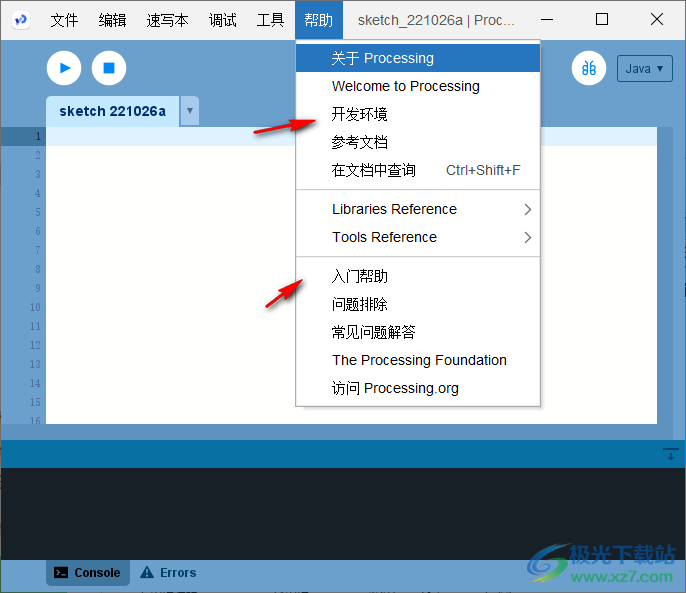The height and width of the screenshot is (593, 686).
Task: Open the 工具 menu
Action: 270,20
